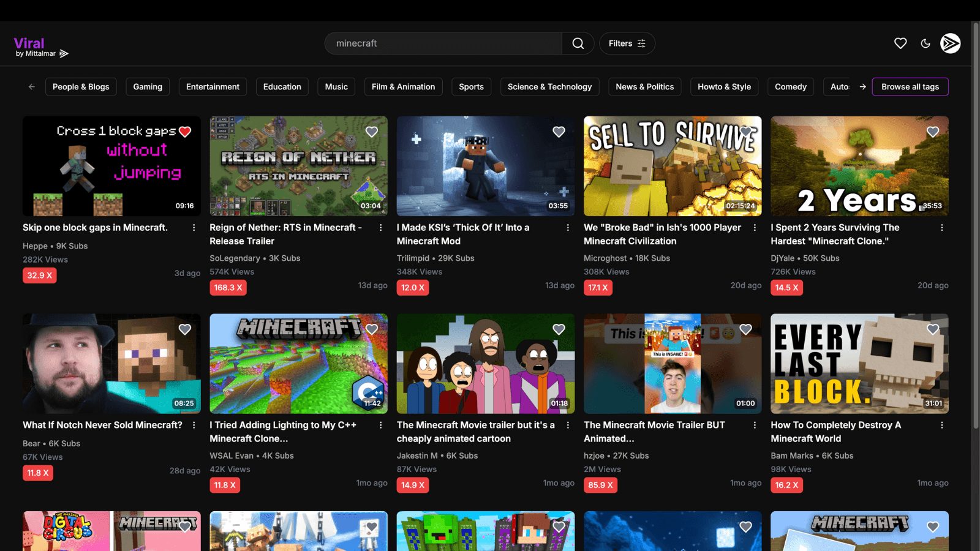The width and height of the screenshot is (980, 551).
Task: Open options menu for C++ Minecraft Clone video
Action: pyautogui.click(x=381, y=425)
